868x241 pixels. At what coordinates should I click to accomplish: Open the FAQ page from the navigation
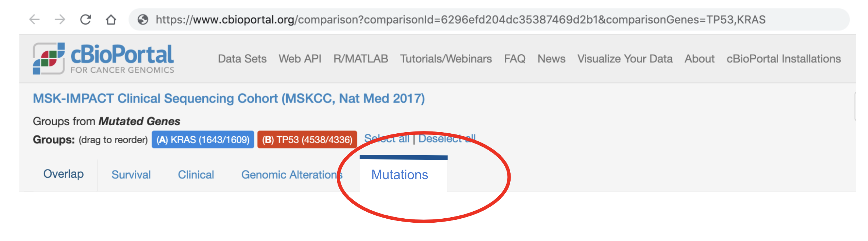coord(515,59)
